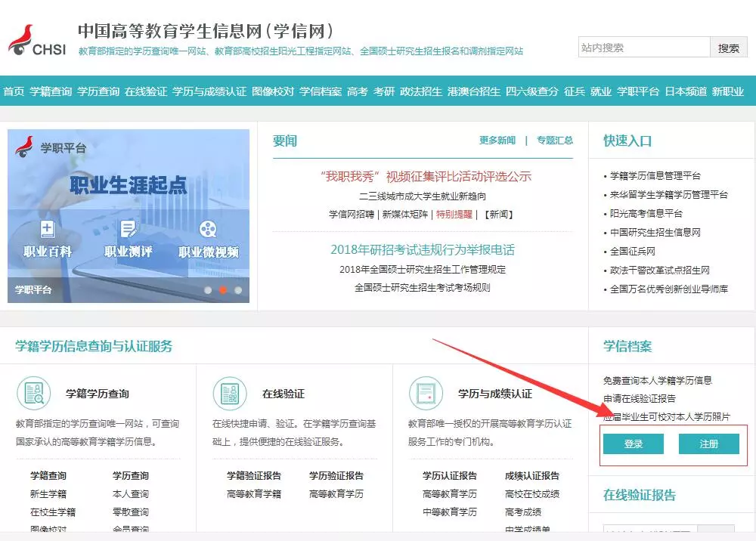Open 考研 in the navigation bar

tap(384, 91)
